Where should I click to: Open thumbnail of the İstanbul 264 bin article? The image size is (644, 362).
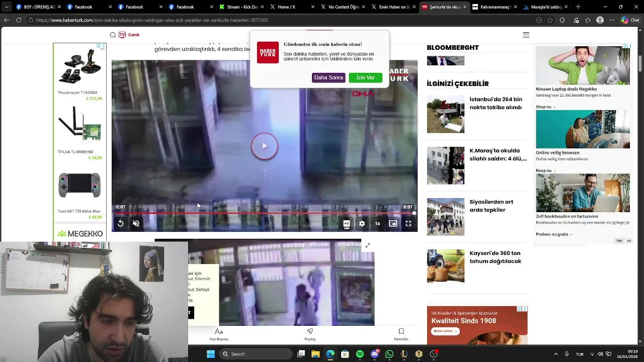(x=446, y=114)
